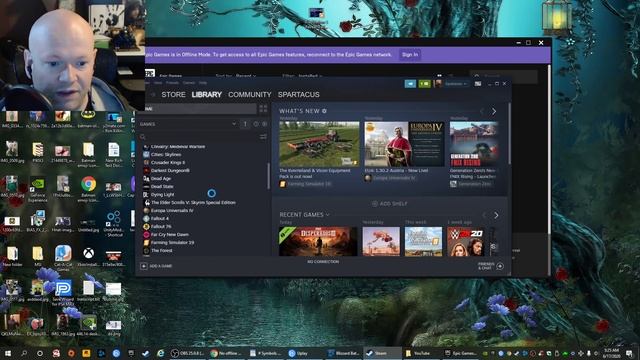Open the Sort by Recent dropdown in Epic Games
This screenshot has width=640, height=360.
click(x=236, y=76)
